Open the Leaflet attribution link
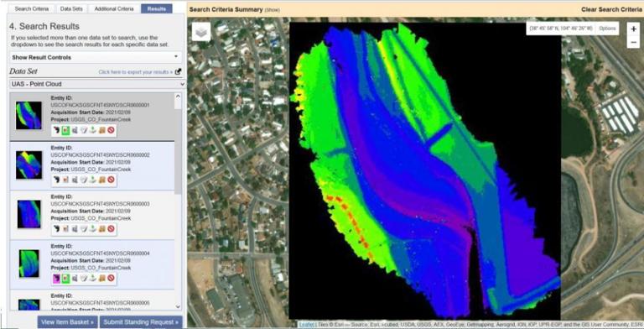Viewport: 644px width, 329px height. point(306,325)
